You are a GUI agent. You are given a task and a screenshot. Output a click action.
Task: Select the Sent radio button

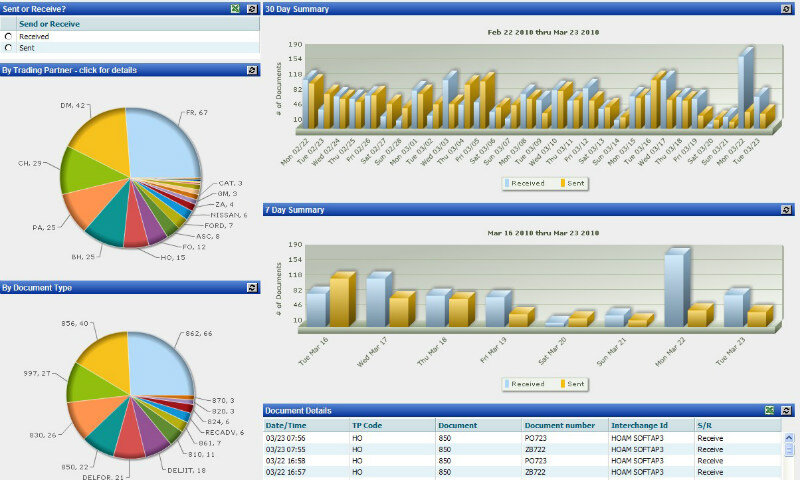(9, 47)
